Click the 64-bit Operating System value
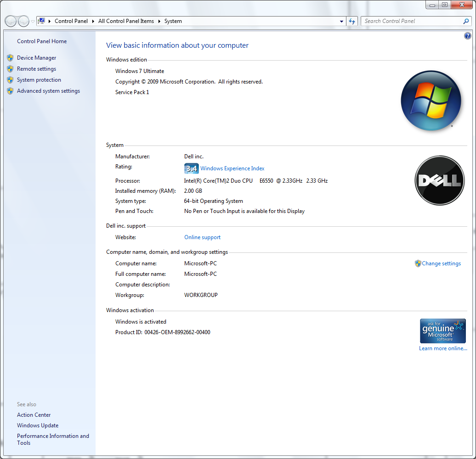This screenshot has height=459, width=476. (x=213, y=201)
